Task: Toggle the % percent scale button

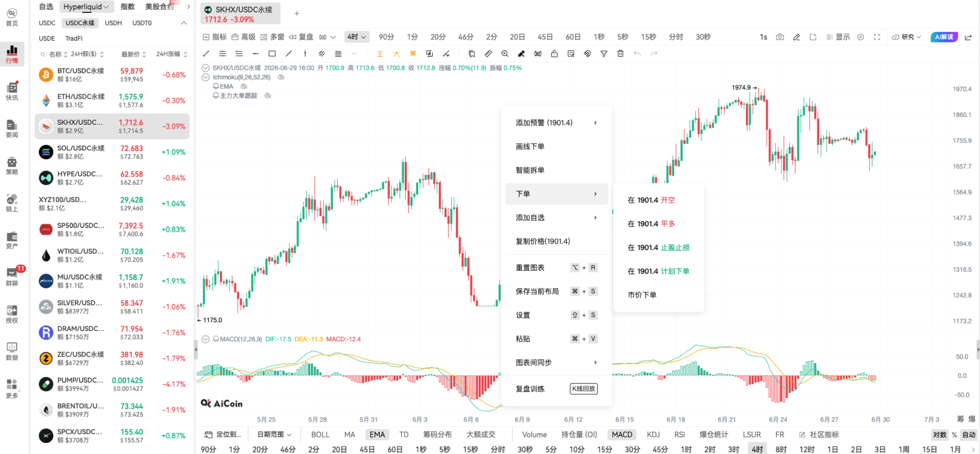Action: pyautogui.click(x=954, y=434)
